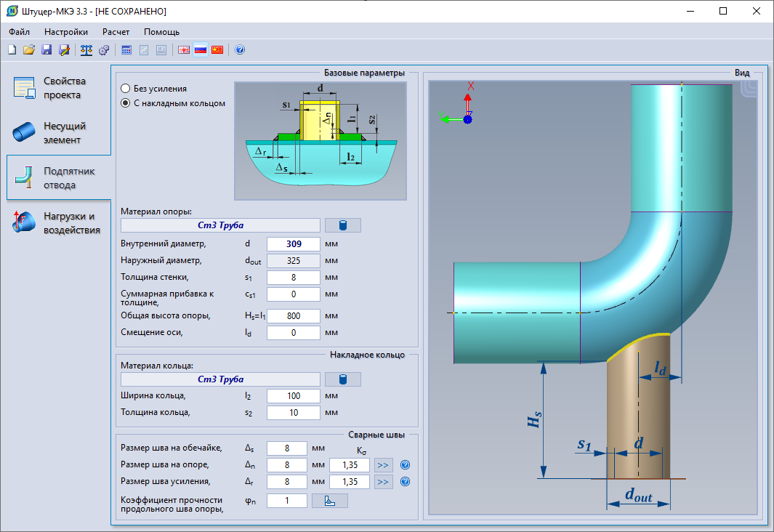
Task: Open help via the blue question mark icon
Action: tap(240, 50)
